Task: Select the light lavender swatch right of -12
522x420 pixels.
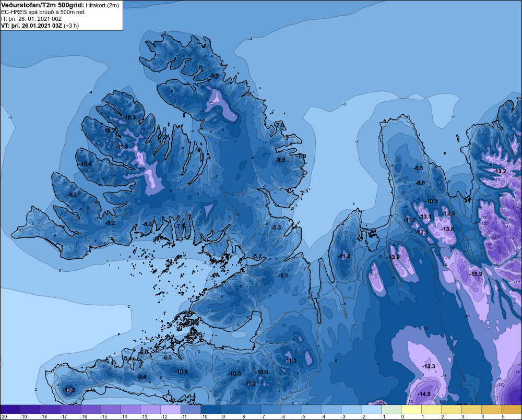Action: 171,409
